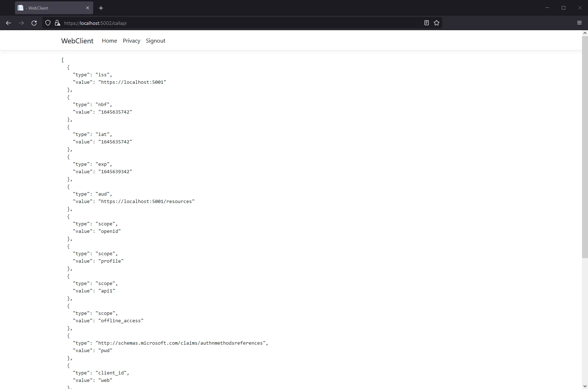588x389 pixels.
Task: Reload the current page
Action: [34, 23]
